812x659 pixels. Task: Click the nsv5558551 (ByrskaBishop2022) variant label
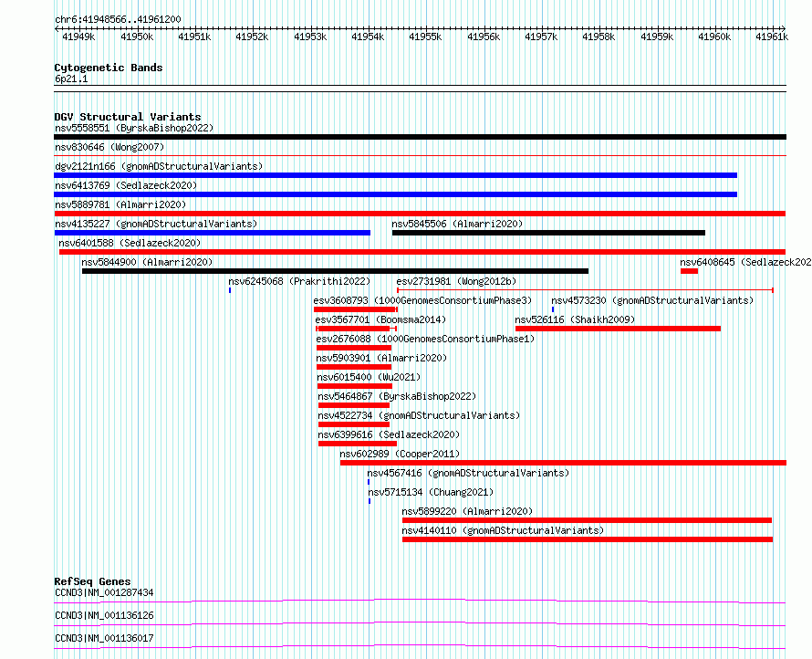tap(134, 128)
